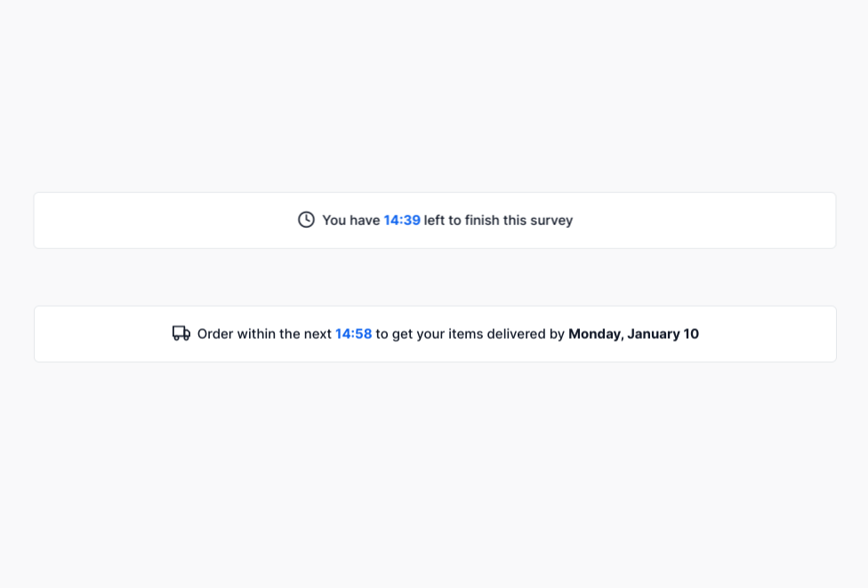Click "to get your items delivered by" text
This screenshot has height=588, width=868.
[470, 334]
